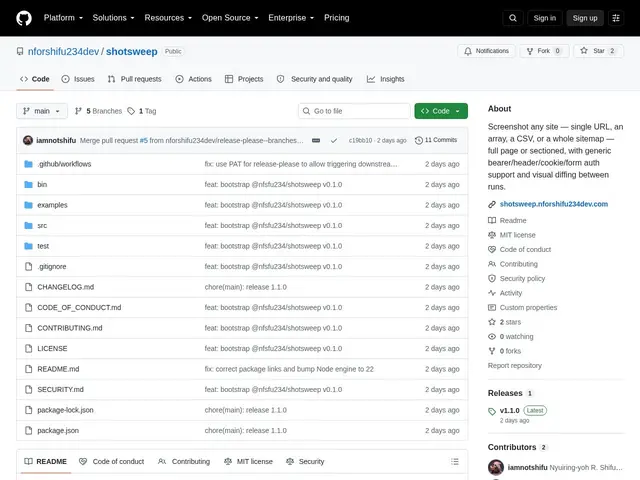Open the Security and quality tab
Screen dimensions: 640x480
click(314, 79)
